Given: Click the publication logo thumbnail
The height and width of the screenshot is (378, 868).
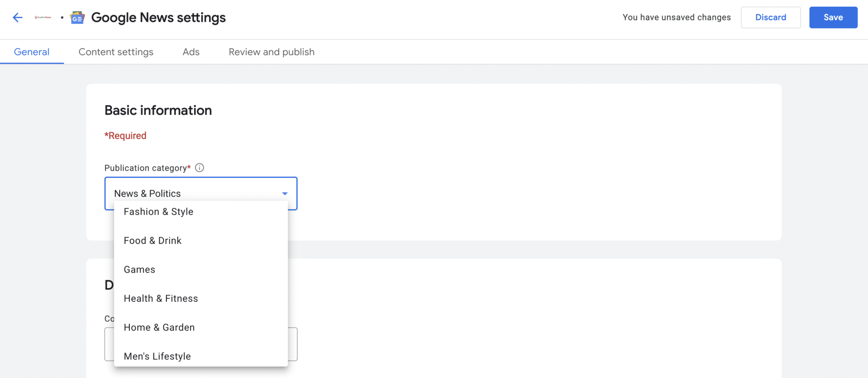Looking at the screenshot, I should (43, 17).
